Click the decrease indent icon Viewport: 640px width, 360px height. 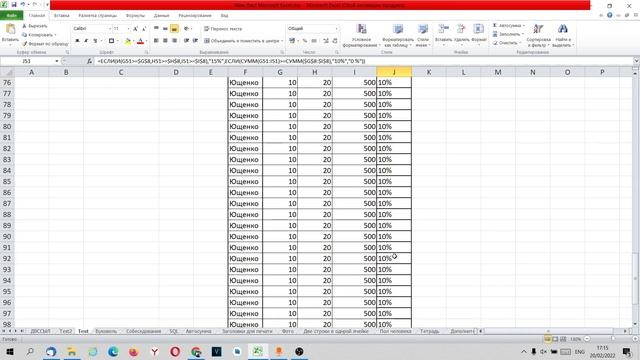(x=187, y=41)
